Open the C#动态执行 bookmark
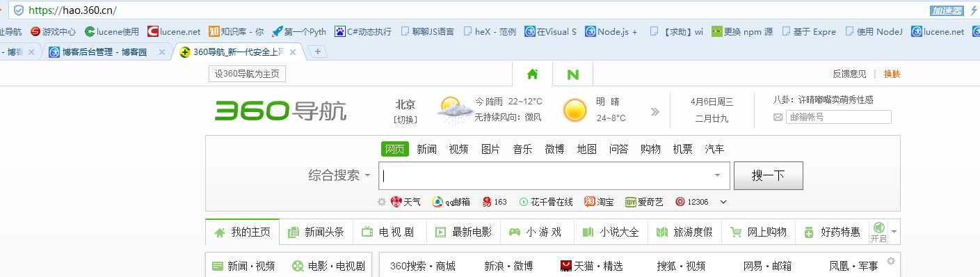 pos(362,31)
